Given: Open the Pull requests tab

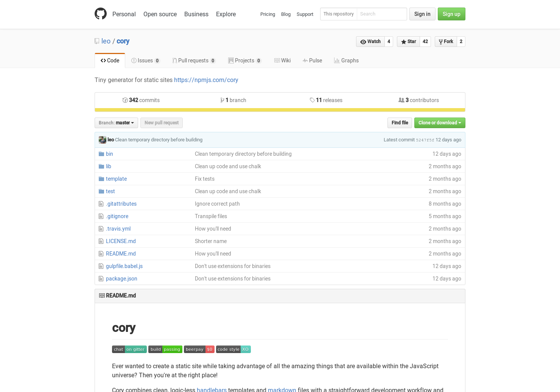Looking at the screenshot, I should [194, 60].
